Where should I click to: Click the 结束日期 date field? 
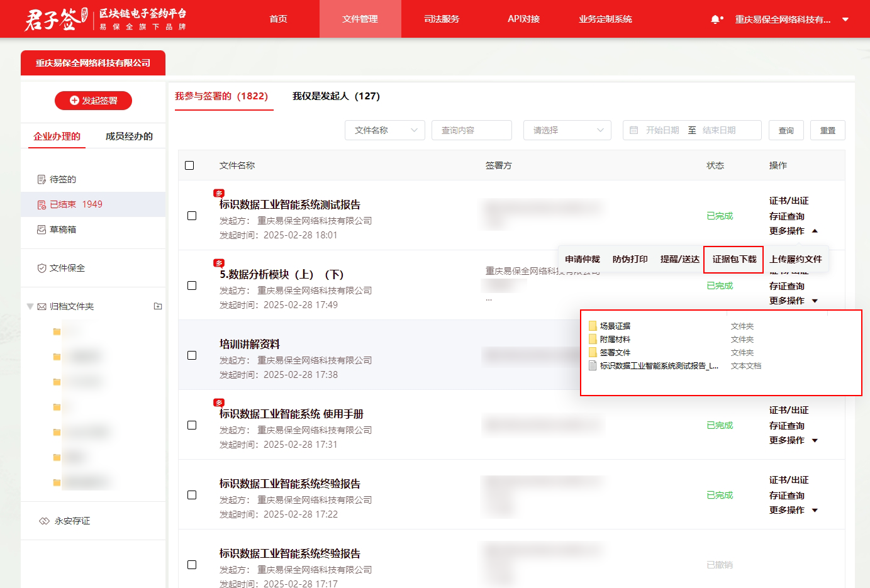tap(719, 130)
